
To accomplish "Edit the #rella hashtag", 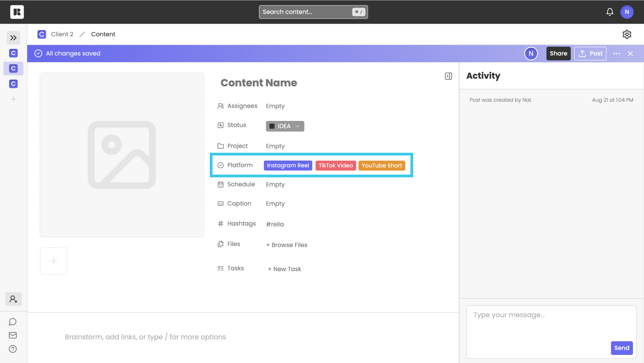I will [275, 224].
